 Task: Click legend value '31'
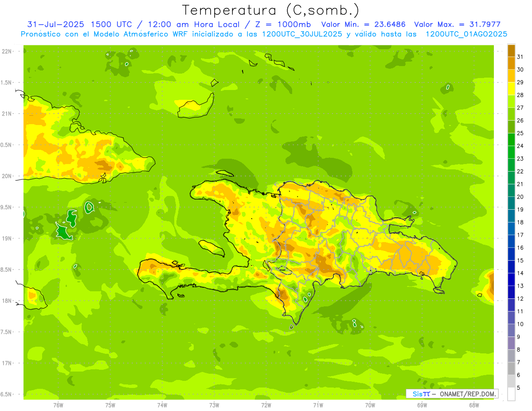pos(520,56)
